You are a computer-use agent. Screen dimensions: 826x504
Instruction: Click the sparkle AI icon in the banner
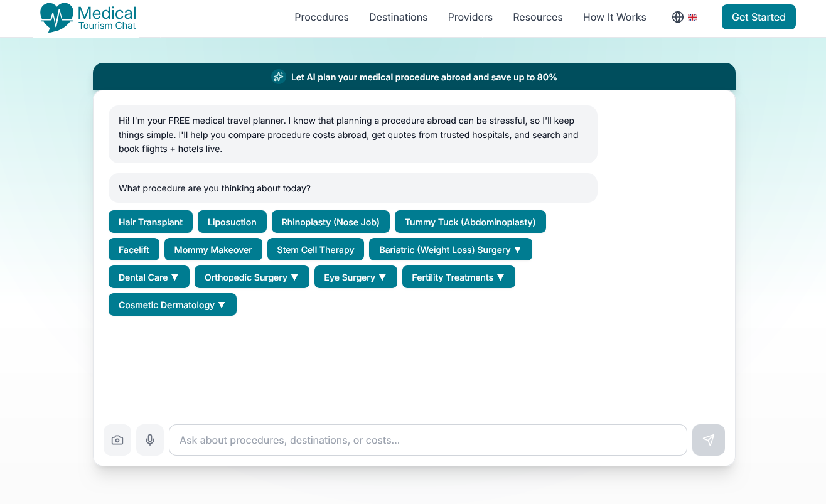tap(278, 77)
